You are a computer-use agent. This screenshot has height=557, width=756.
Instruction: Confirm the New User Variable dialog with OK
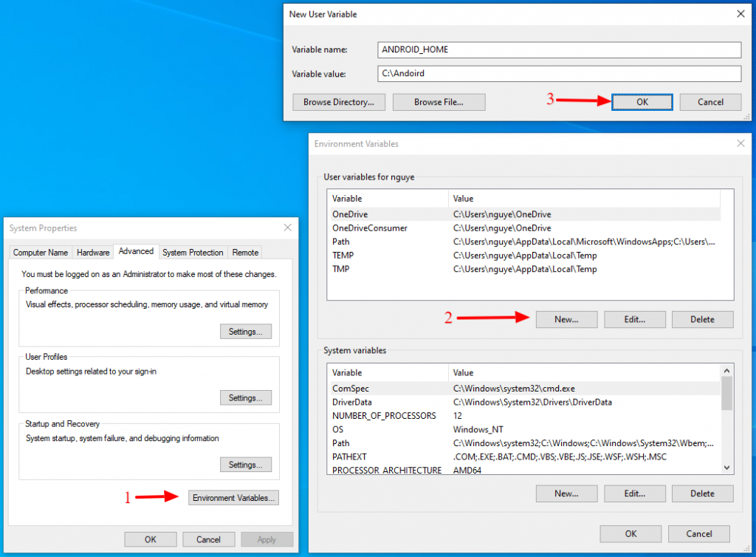(642, 102)
